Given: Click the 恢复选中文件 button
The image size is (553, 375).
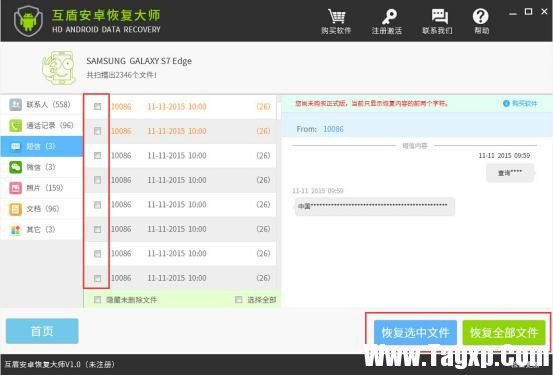Looking at the screenshot, I should pos(415,332).
